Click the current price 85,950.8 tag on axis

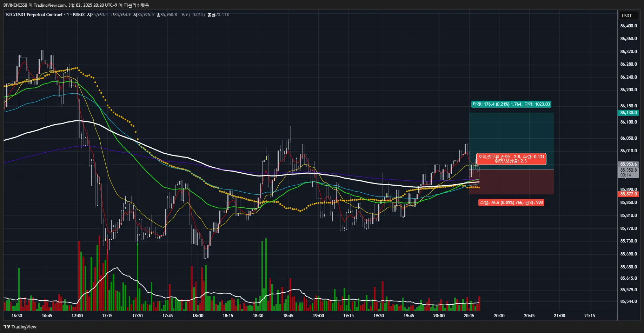coord(628,170)
